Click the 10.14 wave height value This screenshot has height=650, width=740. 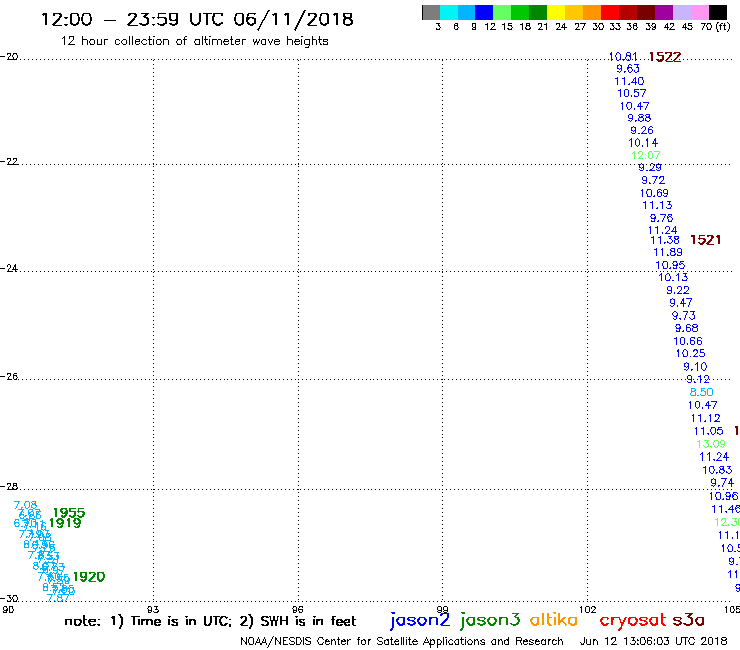(643, 142)
